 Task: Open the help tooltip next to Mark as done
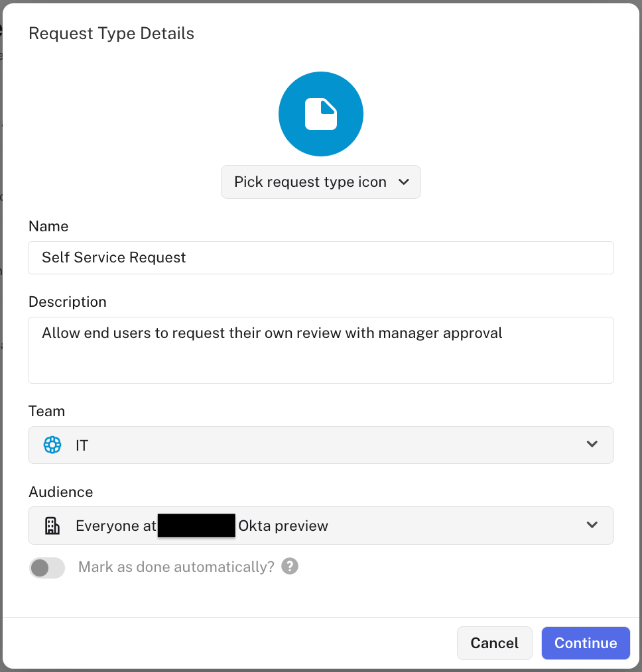tap(290, 566)
